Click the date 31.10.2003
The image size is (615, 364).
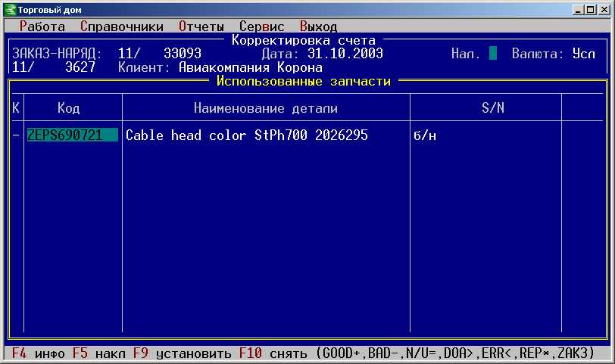click(345, 53)
